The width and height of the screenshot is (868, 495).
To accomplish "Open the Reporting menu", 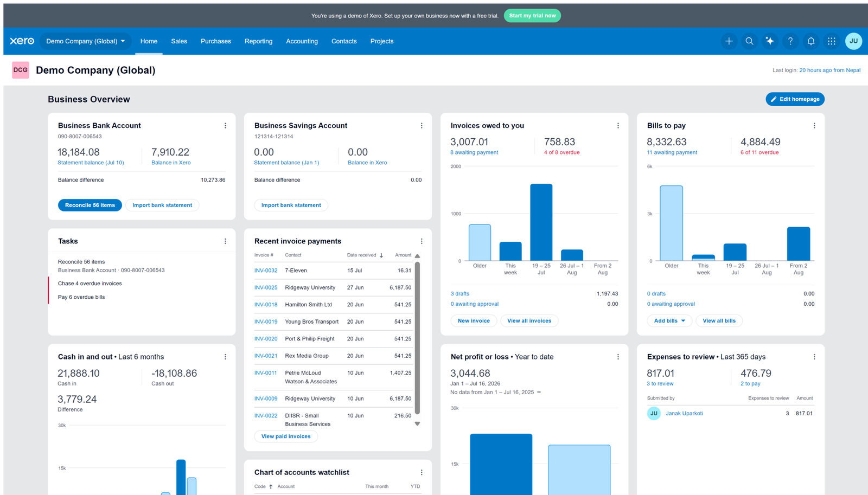I will 258,41.
